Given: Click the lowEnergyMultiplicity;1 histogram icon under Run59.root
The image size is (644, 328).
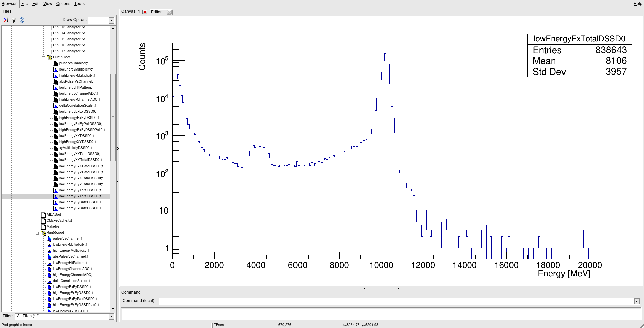Looking at the screenshot, I should pyautogui.click(x=56, y=69).
